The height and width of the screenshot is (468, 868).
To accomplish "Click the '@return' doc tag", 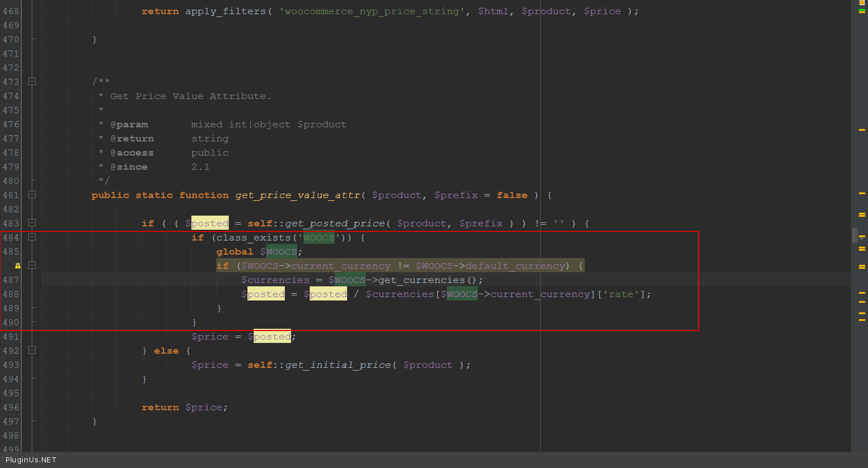I will (x=132, y=139).
